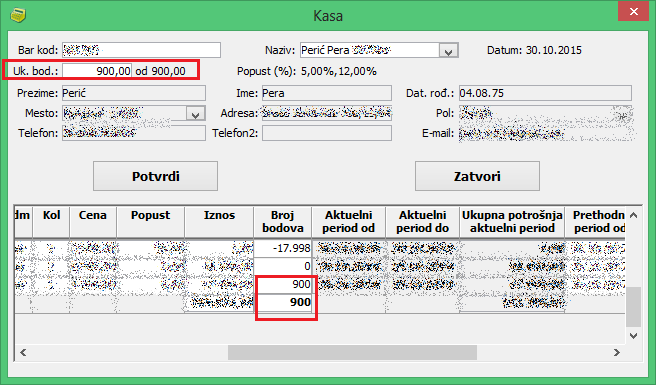
Task: Select the 0 cell in Broj bodova
Action: 283,266
